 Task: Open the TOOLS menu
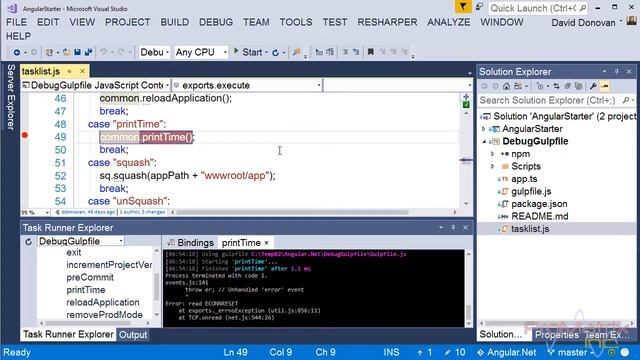296,22
